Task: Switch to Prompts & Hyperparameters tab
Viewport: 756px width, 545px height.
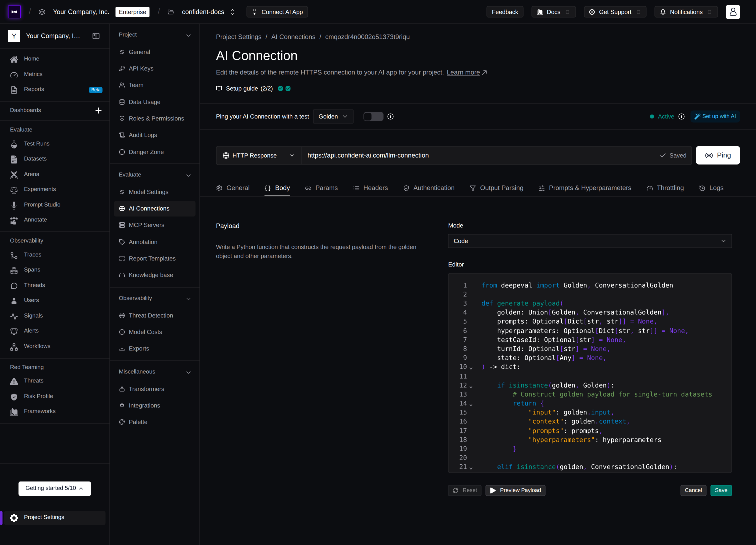Action: click(585, 188)
